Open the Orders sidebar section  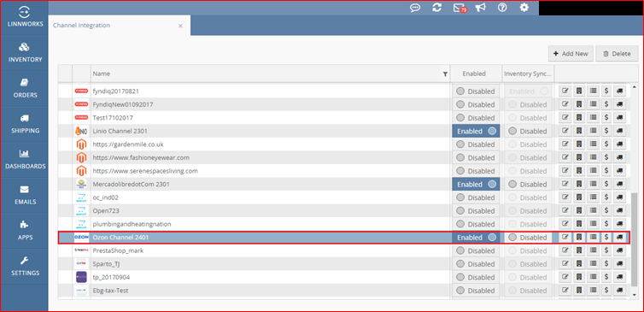(x=24, y=88)
